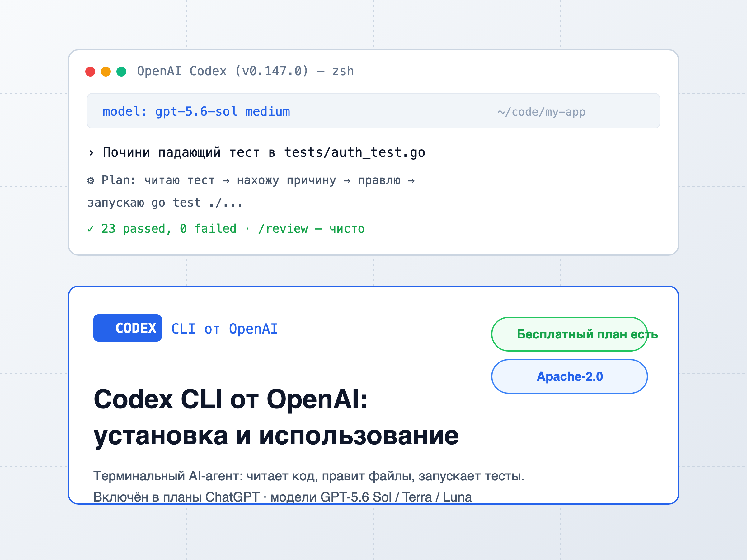Click the terminal title "OpenAI Codex (v0.147.0) — zsh"
The width and height of the screenshot is (747, 560).
[246, 71]
